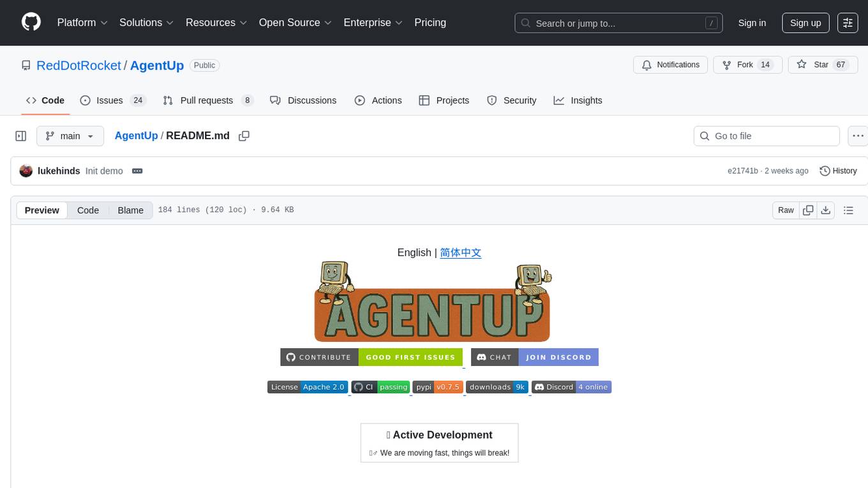The image size is (868, 488).
Task: Open the Resources dropdown
Action: pyautogui.click(x=216, y=22)
